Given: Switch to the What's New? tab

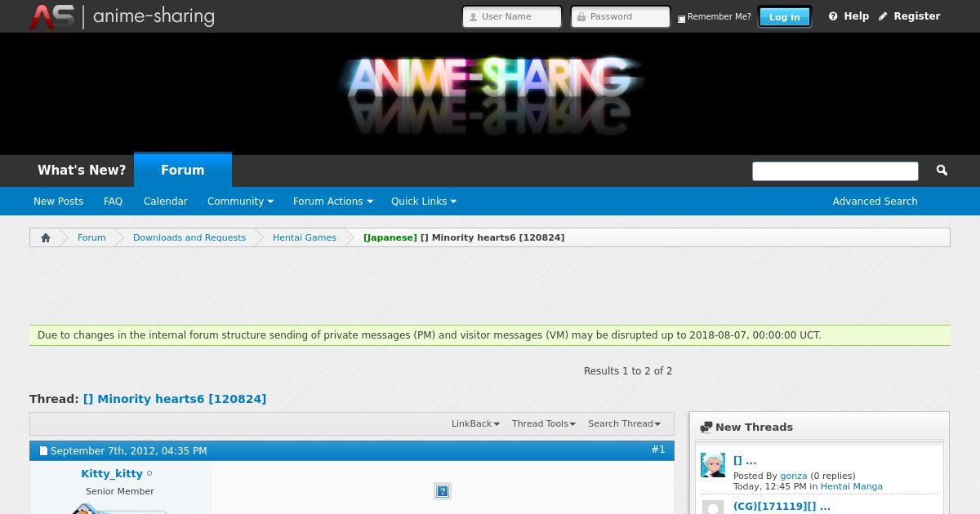Looking at the screenshot, I should tap(82, 171).
